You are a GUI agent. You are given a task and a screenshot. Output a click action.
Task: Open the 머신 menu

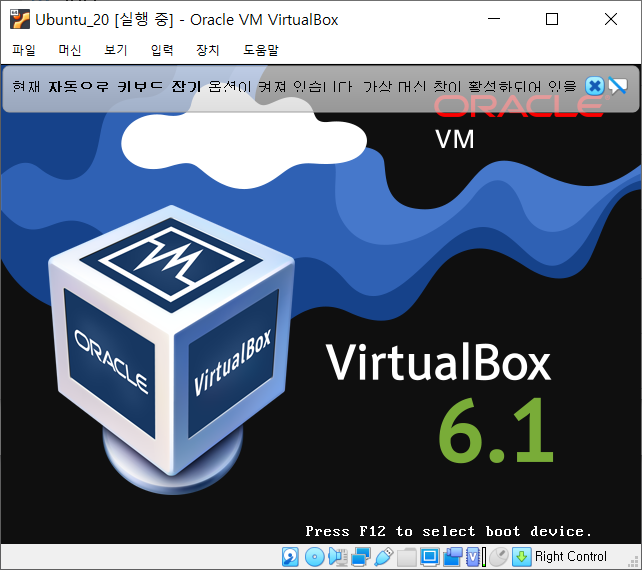(x=70, y=50)
